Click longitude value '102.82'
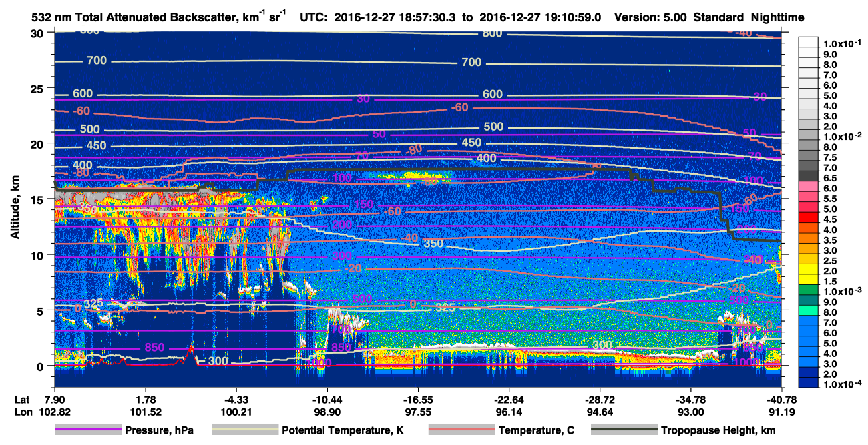The image size is (868, 445). (55, 412)
